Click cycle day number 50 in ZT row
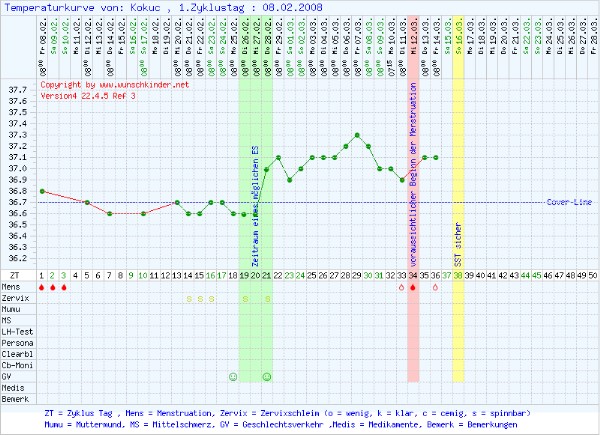600x435 pixels. pyautogui.click(x=594, y=274)
